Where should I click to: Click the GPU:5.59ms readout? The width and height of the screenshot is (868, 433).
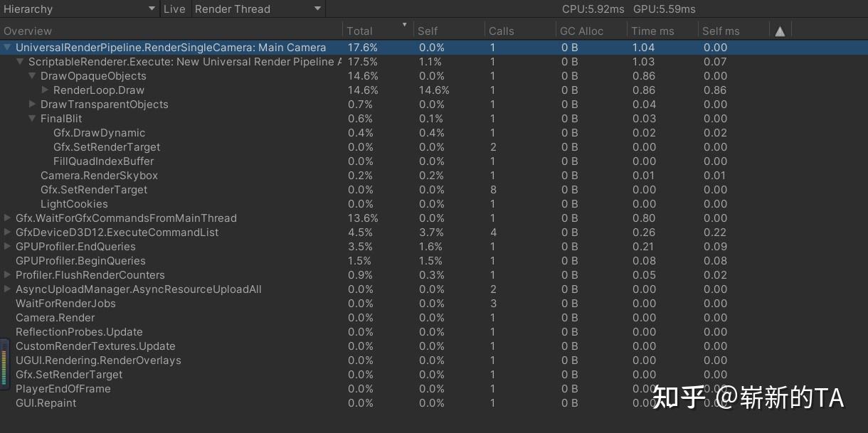(665, 9)
